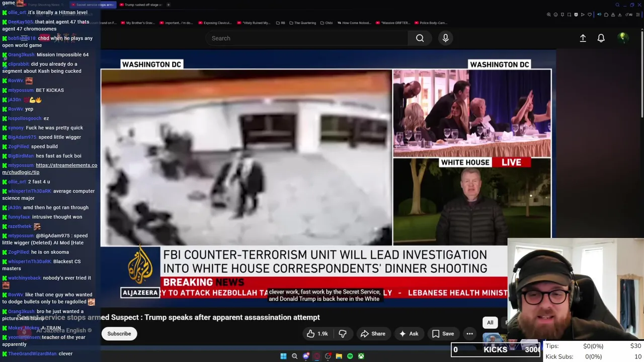Open the browser profile icon
Image resolution: width=644 pixels, height=362 pixels.
(x=613, y=15)
